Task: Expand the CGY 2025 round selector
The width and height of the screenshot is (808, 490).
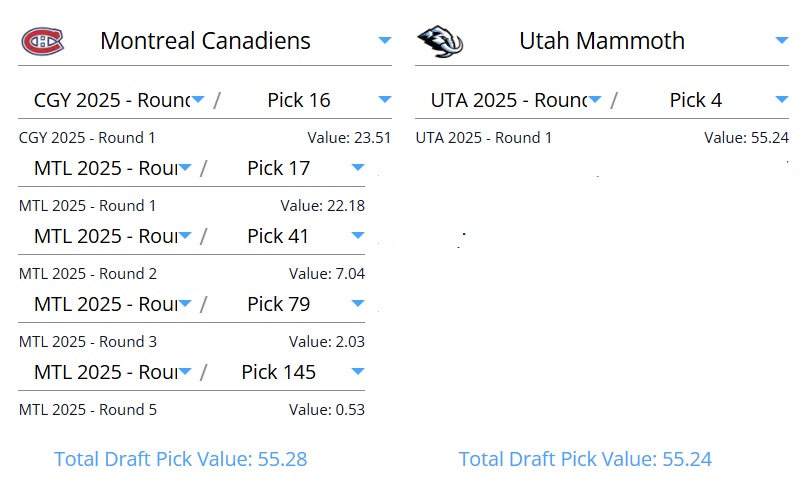Action: pos(198,100)
